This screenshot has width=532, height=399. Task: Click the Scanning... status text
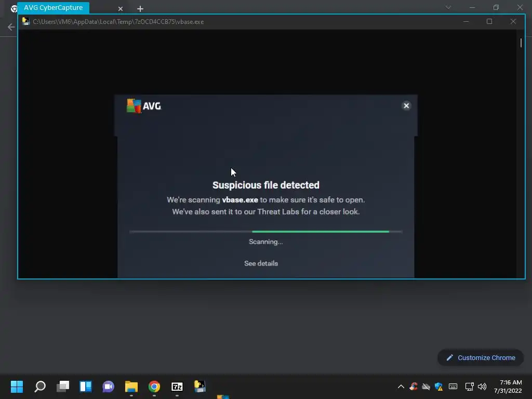click(265, 242)
